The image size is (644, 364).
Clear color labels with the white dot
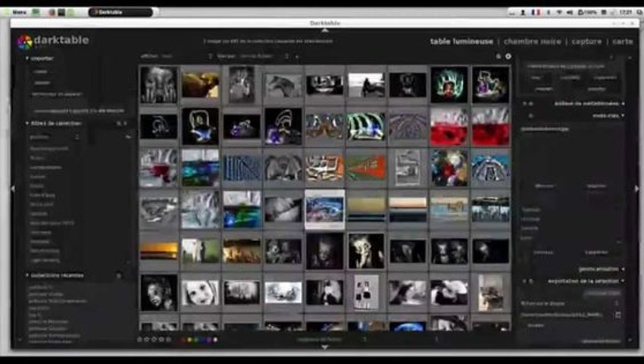[216, 340]
